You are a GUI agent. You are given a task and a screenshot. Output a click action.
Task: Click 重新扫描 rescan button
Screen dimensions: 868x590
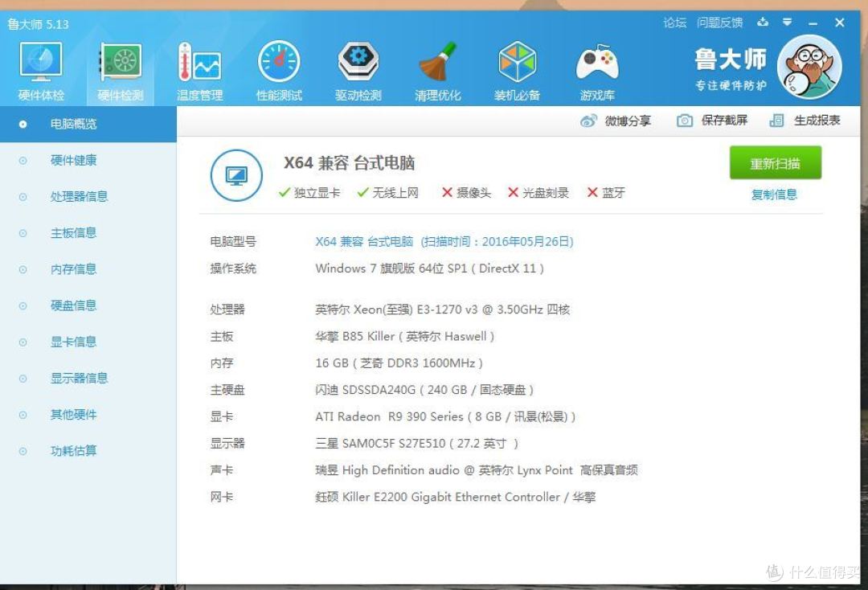775,162
